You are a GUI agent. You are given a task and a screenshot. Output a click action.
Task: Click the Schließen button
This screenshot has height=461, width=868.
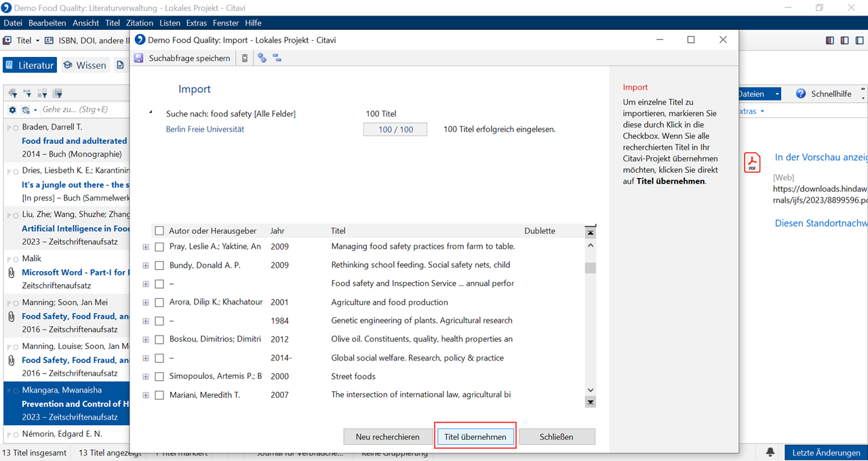click(557, 437)
